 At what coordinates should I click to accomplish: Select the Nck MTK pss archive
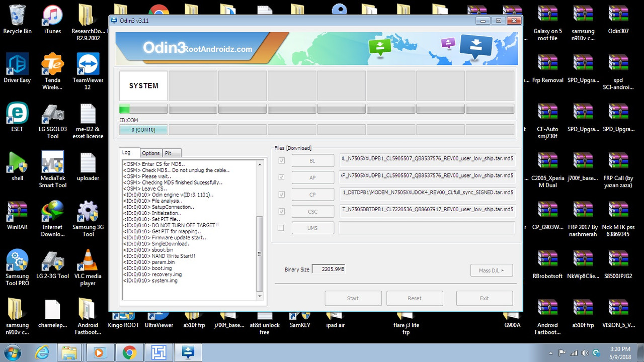[618, 219]
